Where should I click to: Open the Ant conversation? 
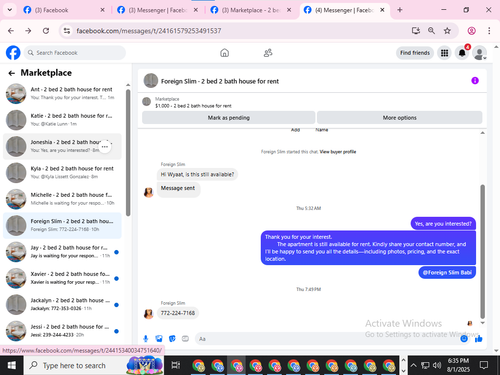point(62,93)
